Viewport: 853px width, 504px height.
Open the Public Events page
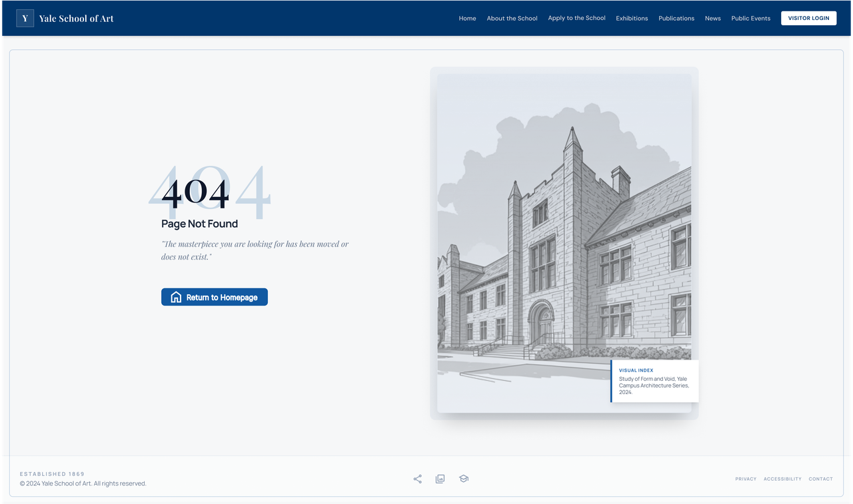[x=750, y=18]
